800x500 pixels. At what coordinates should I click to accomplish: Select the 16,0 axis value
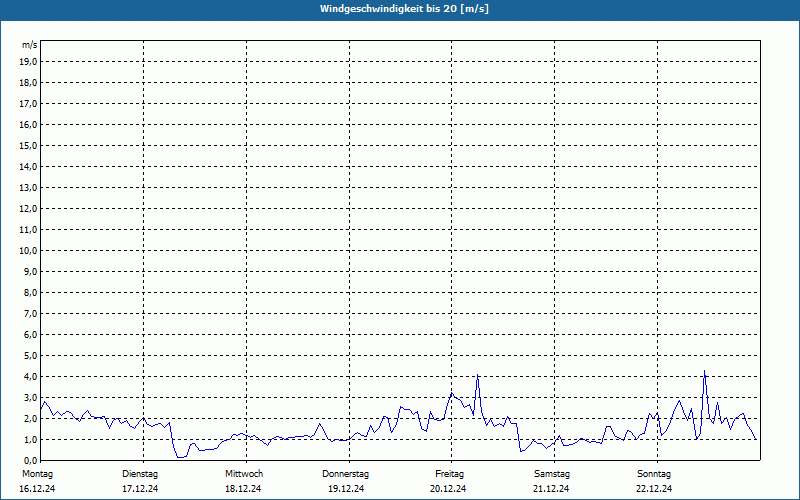pos(28,124)
